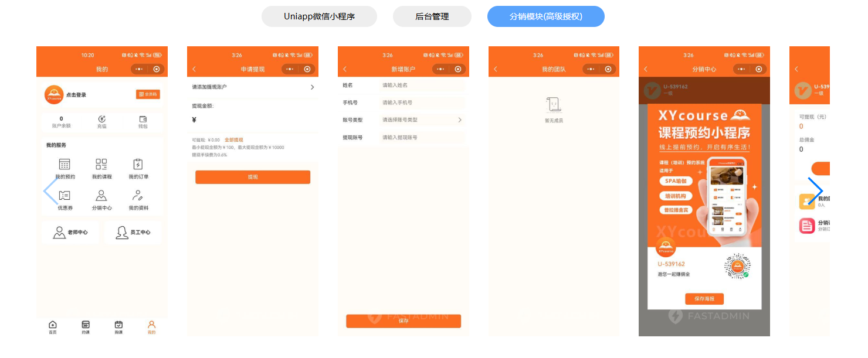The image size is (868, 358).
Task: Open the 账号类型 selector arrow
Action: point(460,120)
